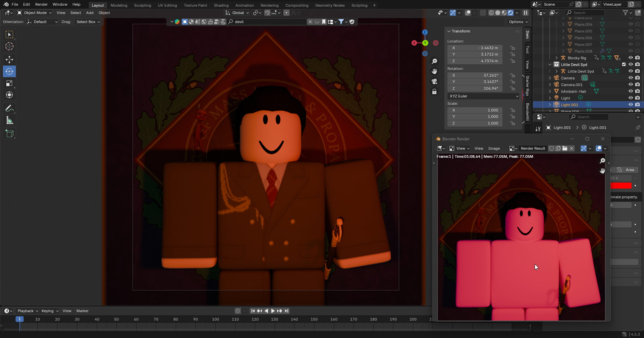Choose the Add Cube tool
This screenshot has height=338, width=644.
click(9, 134)
